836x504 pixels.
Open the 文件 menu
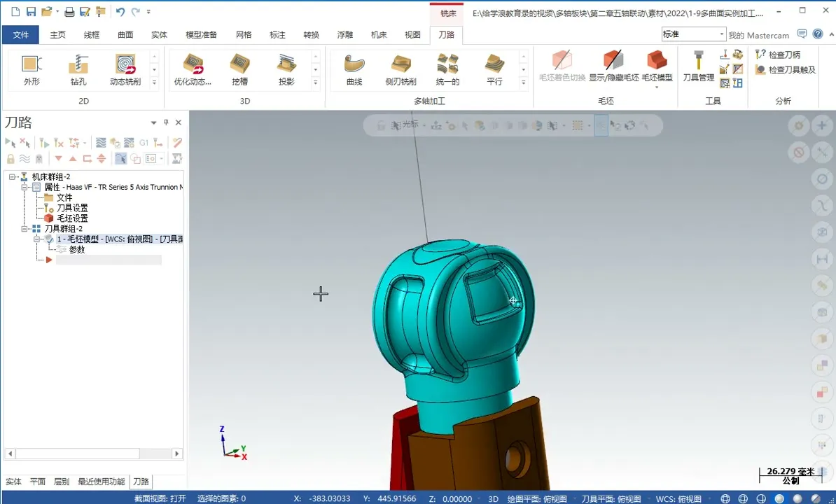20,34
